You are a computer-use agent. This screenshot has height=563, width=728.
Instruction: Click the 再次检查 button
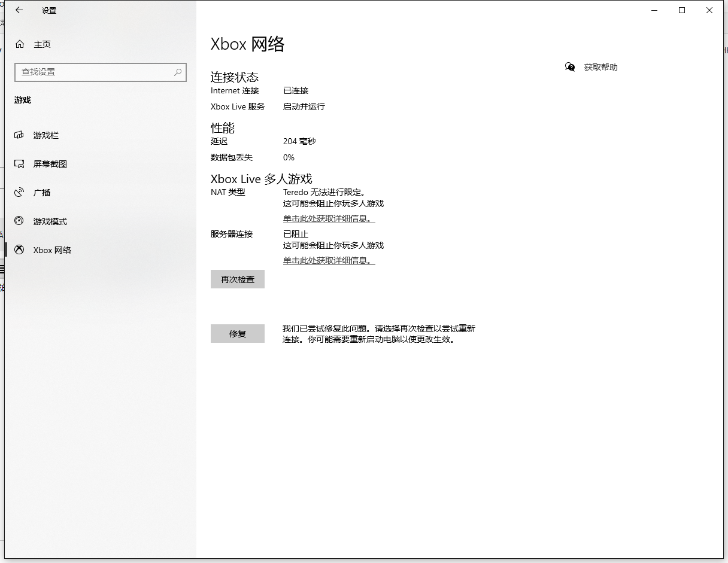[238, 279]
